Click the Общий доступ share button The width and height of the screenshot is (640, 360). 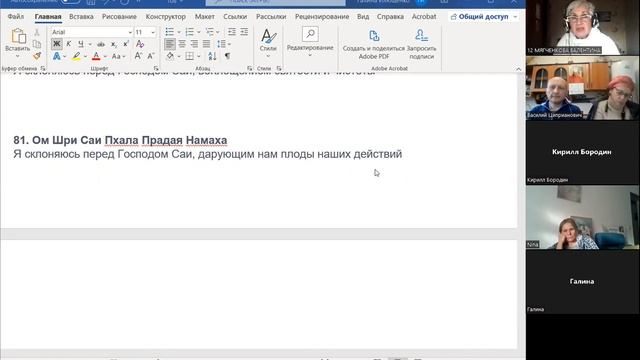[x=483, y=17]
